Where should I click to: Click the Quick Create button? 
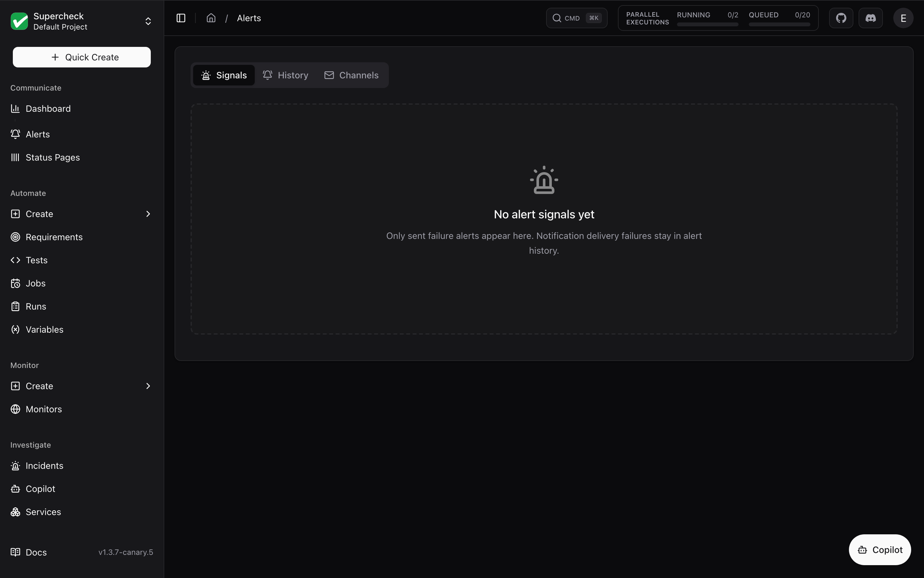(x=82, y=57)
